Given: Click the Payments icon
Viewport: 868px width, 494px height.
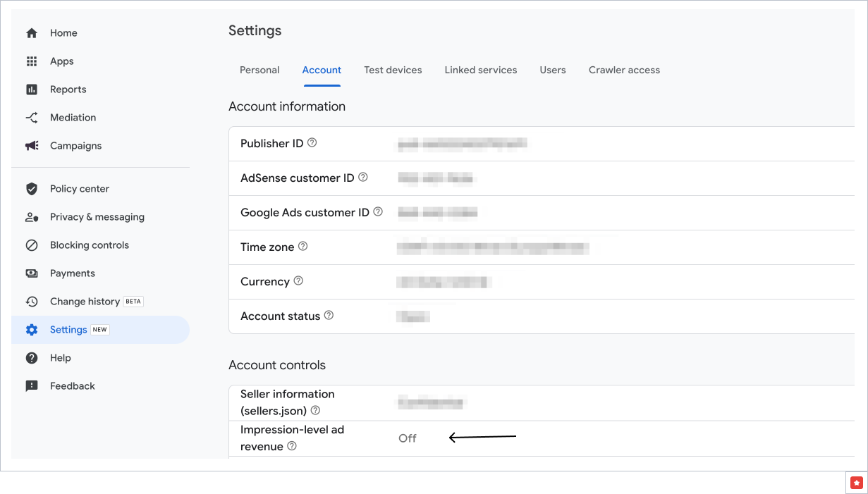Looking at the screenshot, I should tap(32, 273).
